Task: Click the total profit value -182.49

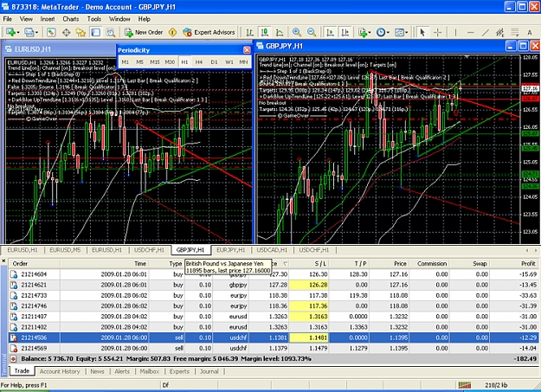Action: tap(525, 359)
